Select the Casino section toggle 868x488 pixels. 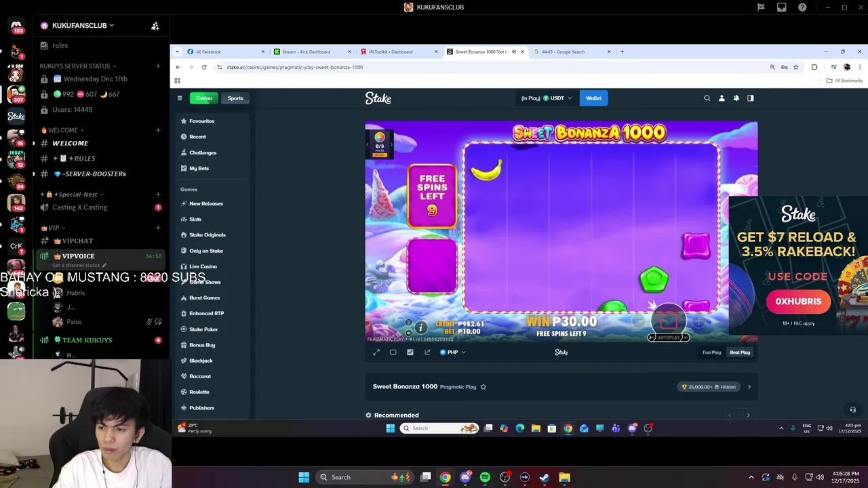204,98
